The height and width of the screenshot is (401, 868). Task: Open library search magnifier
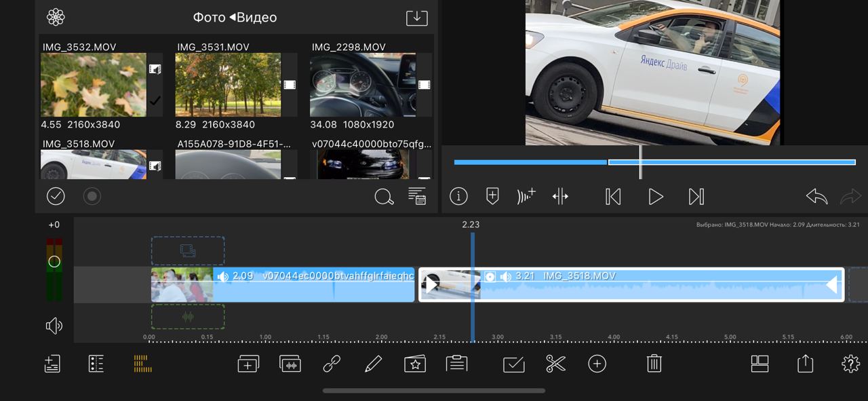(384, 197)
